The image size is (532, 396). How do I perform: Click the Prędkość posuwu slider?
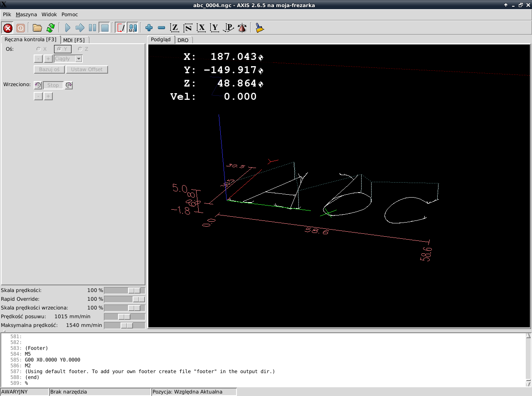[x=124, y=317]
